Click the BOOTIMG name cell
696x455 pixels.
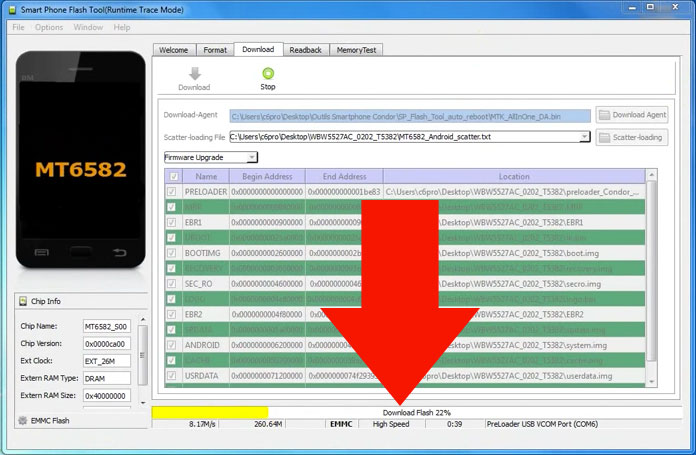206,253
